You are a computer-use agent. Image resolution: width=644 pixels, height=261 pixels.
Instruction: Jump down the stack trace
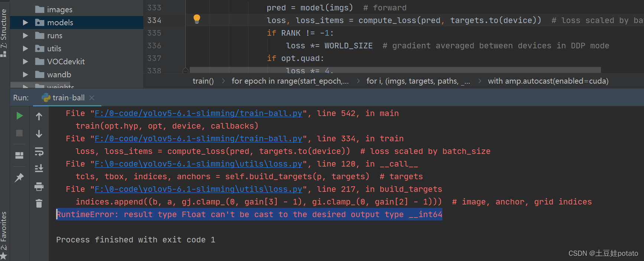pyautogui.click(x=39, y=134)
